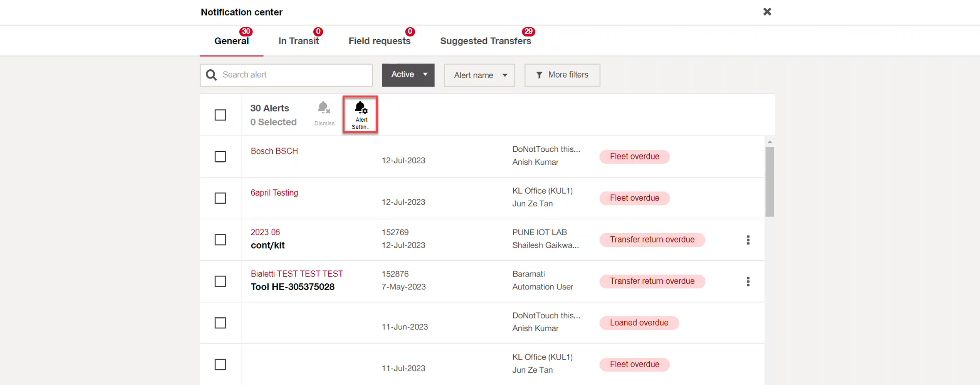Click the 30 Alerts count text
Viewport: 980px width, 385px height.
click(x=270, y=109)
